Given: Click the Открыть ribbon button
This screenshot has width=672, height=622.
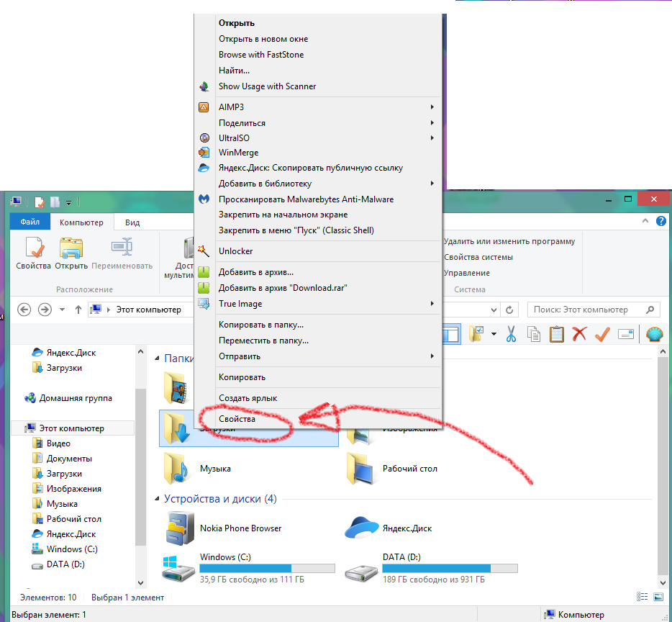Looking at the screenshot, I should click(x=73, y=254).
